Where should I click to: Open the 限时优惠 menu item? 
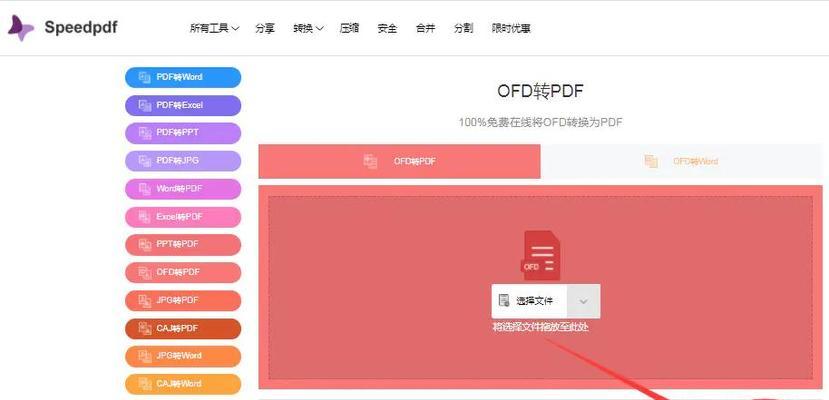tap(511, 29)
